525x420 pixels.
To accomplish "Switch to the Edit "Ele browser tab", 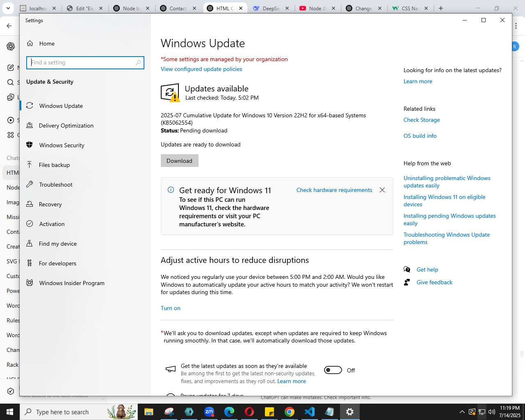I will pyautogui.click(x=85, y=8).
